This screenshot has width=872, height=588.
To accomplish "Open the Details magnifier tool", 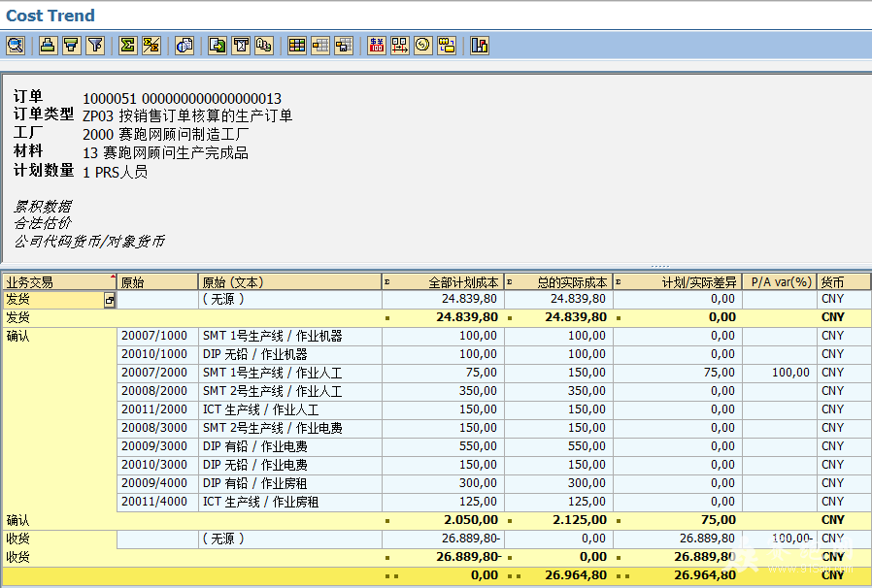I will coord(16,45).
